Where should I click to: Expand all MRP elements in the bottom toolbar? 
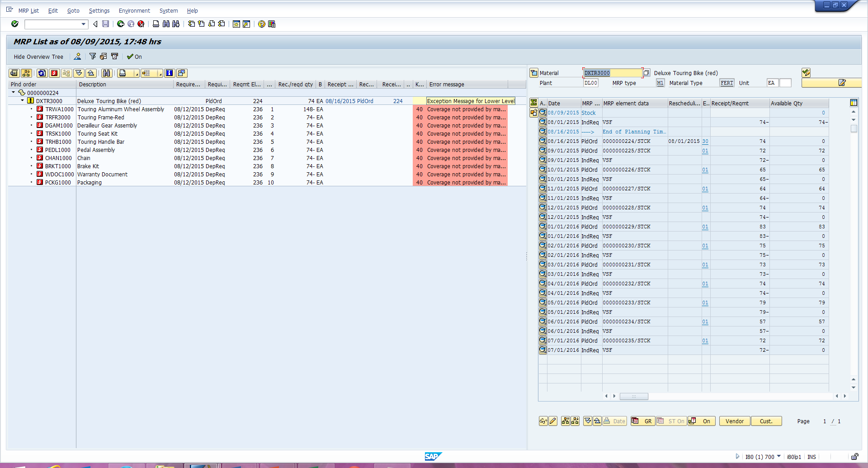tap(588, 421)
